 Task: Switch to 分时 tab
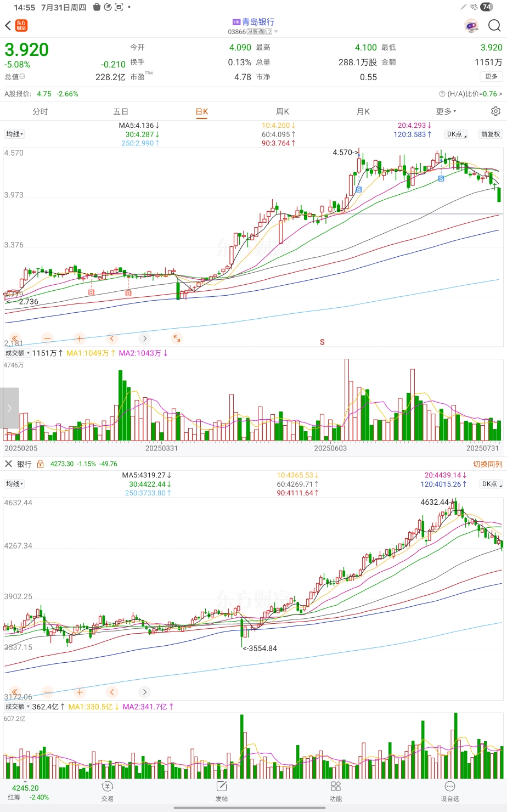(x=40, y=111)
